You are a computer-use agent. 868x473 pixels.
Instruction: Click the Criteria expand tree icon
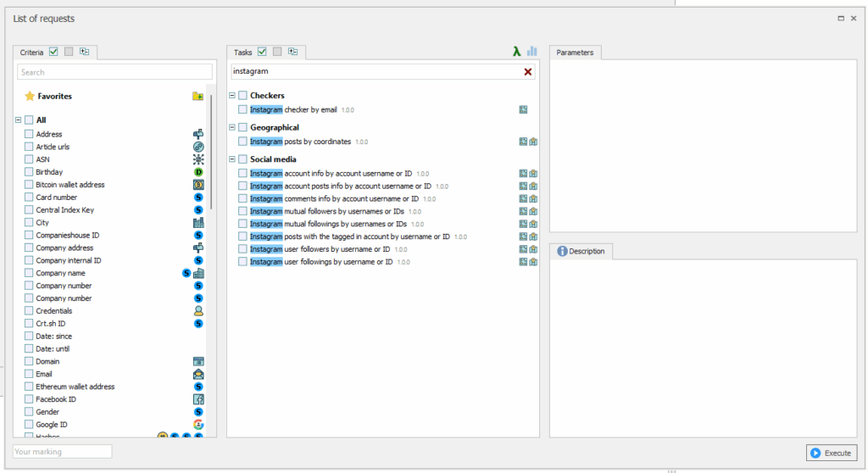click(84, 52)
